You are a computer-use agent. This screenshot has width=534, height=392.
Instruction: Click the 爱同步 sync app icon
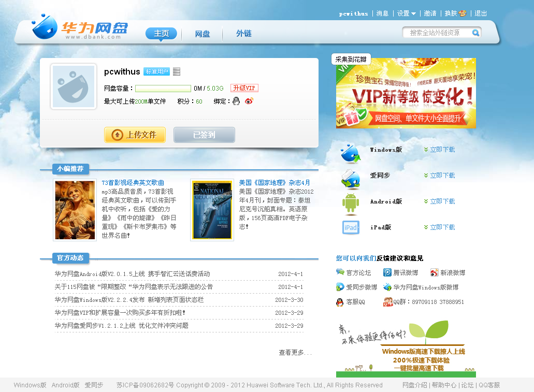click(x=351, y=179)
